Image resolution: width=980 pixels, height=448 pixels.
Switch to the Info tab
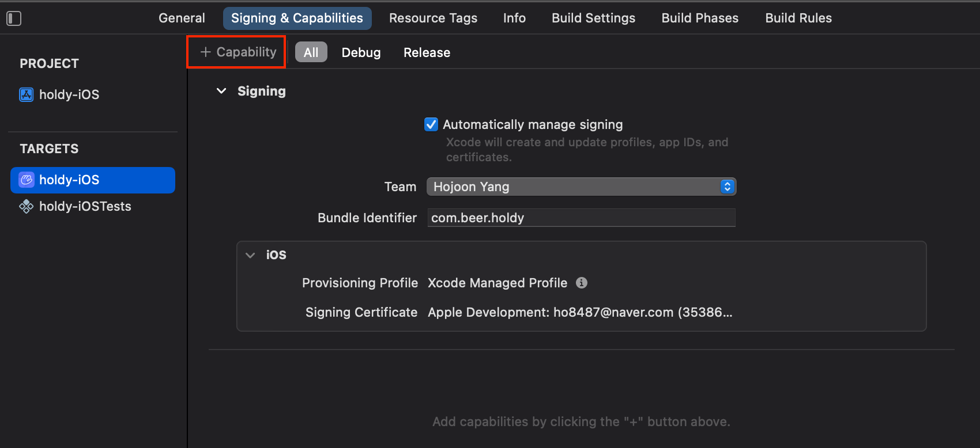[514, 18]
